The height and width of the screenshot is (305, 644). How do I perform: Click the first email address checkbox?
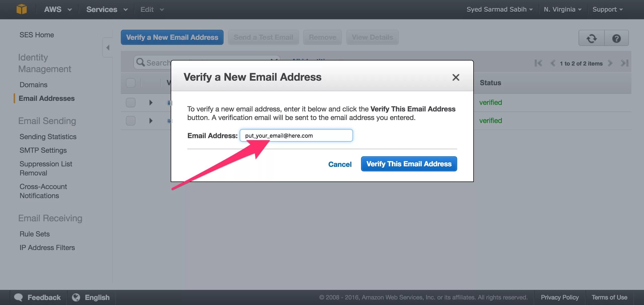coord(131,102)
